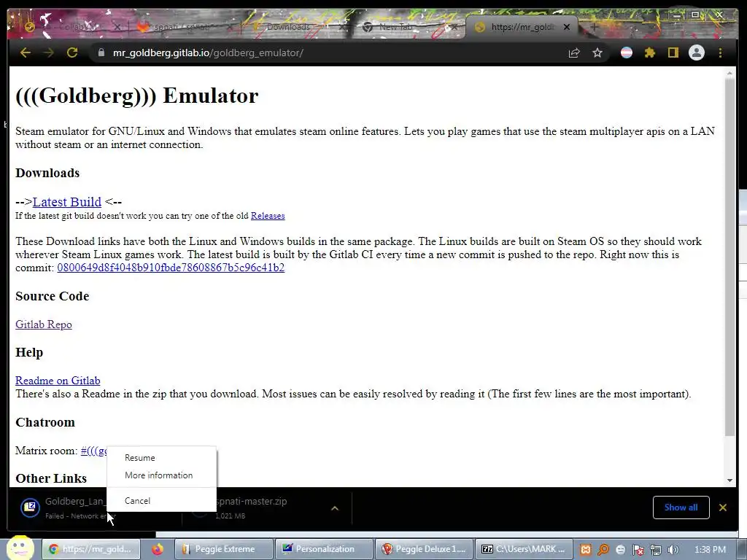
Task: Click the page vertical scrollbar thumb
Action: pyautogui.click(x=729, y=257)
